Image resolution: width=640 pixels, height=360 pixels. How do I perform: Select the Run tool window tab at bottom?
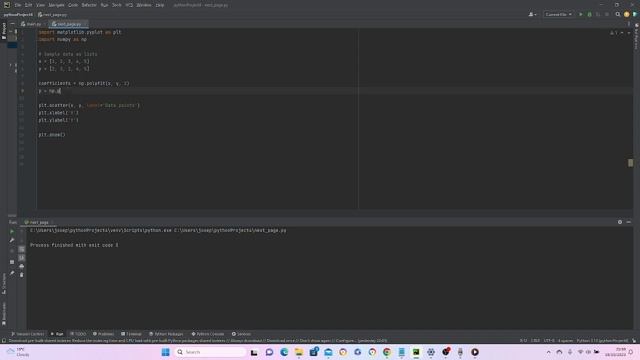[x=57, y=334]
